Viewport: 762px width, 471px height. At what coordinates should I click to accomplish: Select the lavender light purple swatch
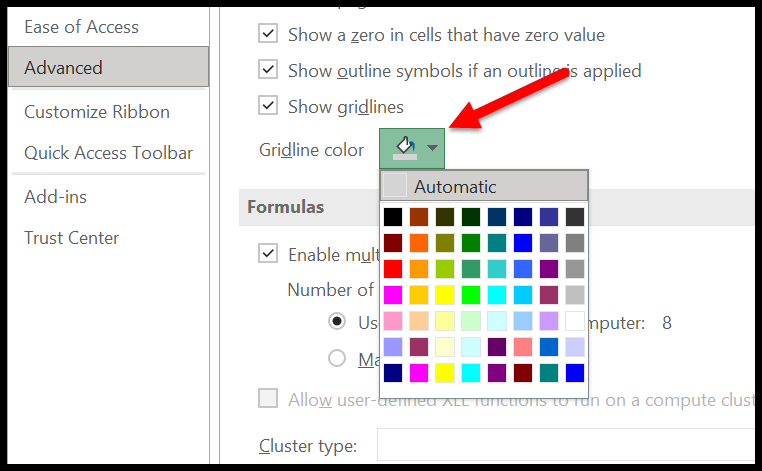click(x=549, y=321)
